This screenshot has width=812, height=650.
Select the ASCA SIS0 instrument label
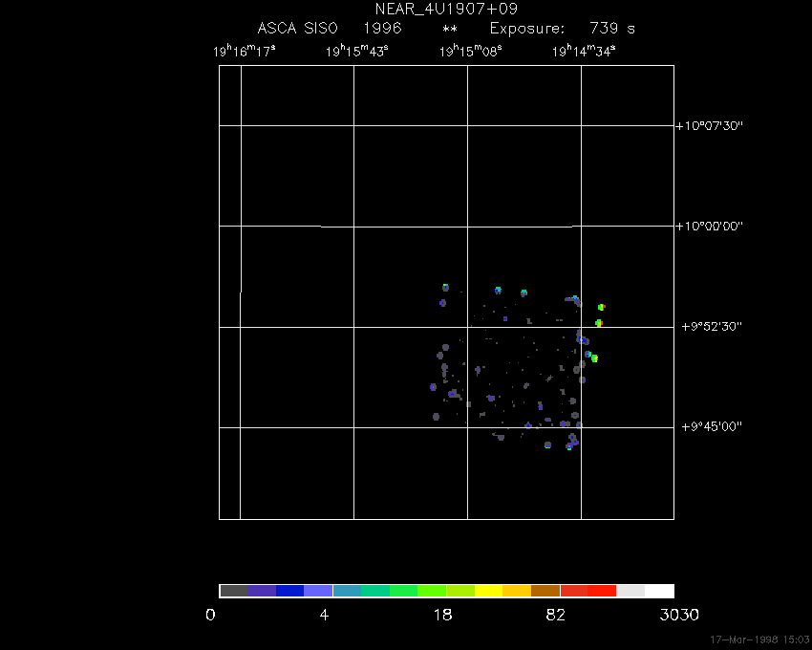(298, 28)
